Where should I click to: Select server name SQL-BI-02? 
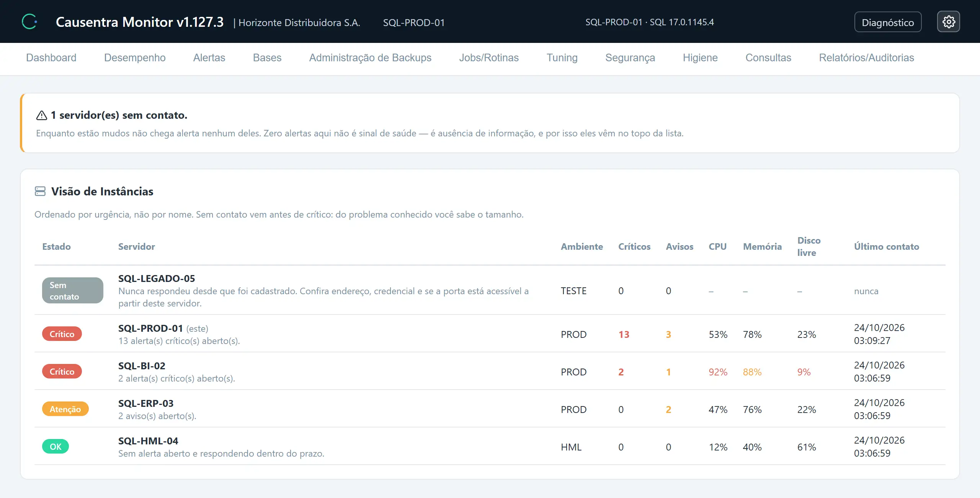coord(142,366)
